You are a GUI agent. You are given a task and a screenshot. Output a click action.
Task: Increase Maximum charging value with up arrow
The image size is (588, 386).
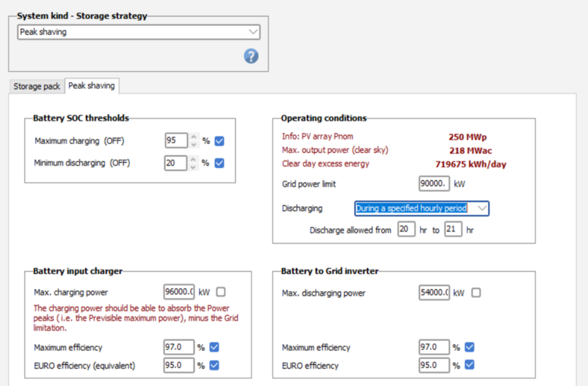(194, 137)
